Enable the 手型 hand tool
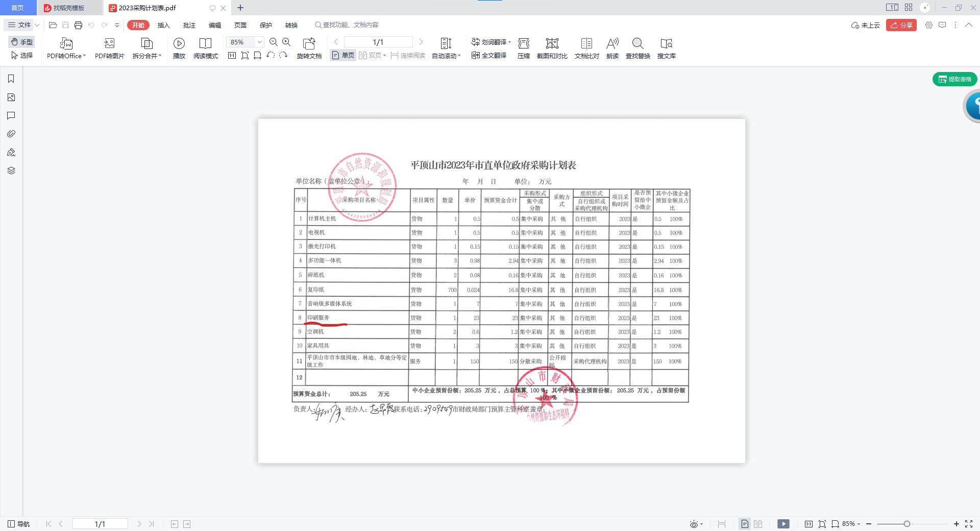The image size is (980, 531). click(x=21, y=42)
